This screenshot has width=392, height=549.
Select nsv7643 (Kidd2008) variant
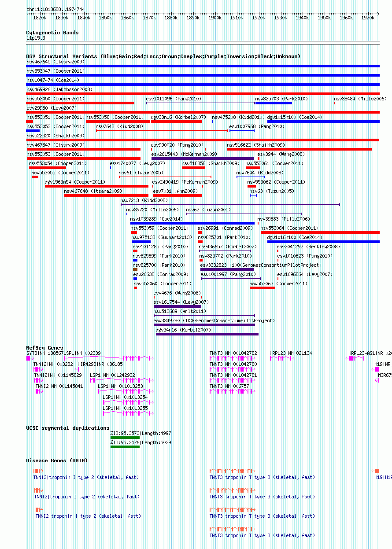[x=119, y=126]
